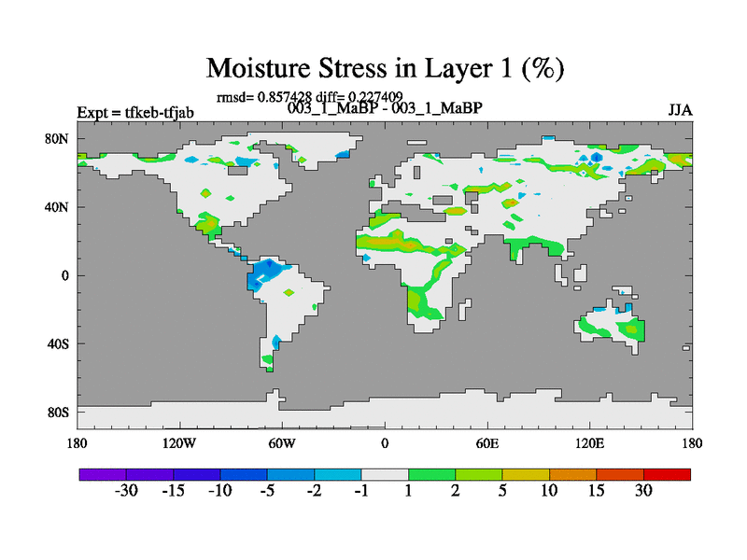Click the '120E' longitude label
The width and height of the screenshot is (747, 560).
click(x=590, y=443)
